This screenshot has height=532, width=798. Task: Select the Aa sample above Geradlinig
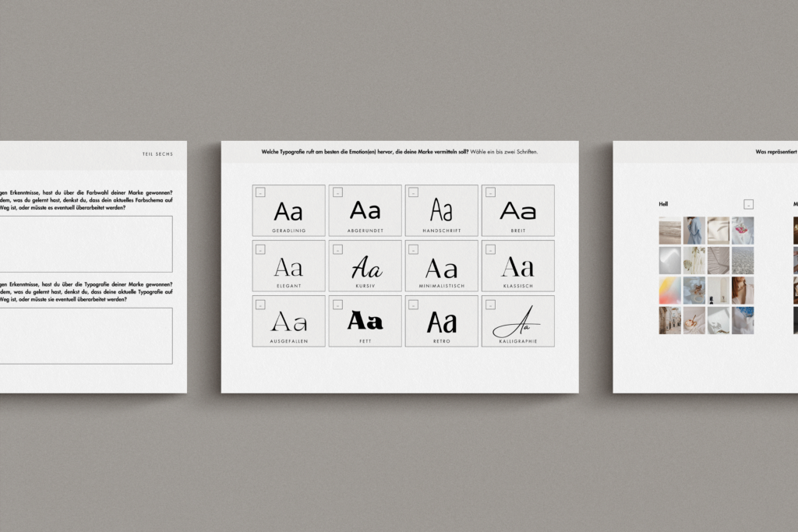(288, 212)
